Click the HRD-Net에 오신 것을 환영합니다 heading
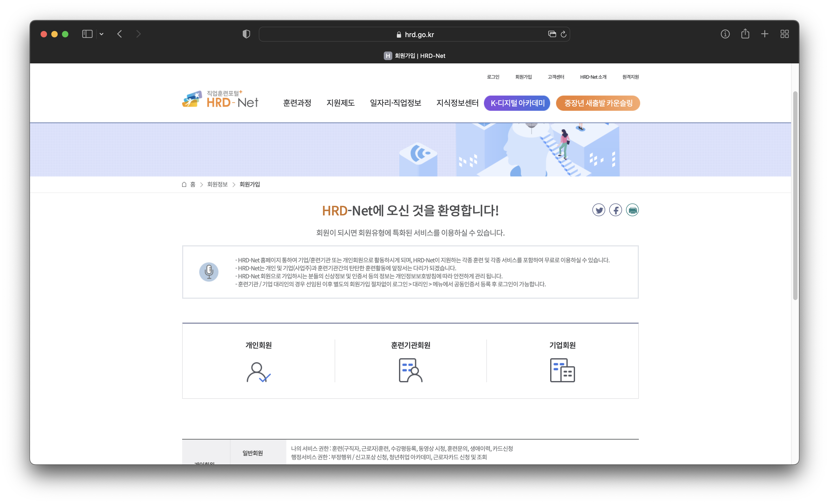This screenshot has height=504, width=829. pos(410,210)
